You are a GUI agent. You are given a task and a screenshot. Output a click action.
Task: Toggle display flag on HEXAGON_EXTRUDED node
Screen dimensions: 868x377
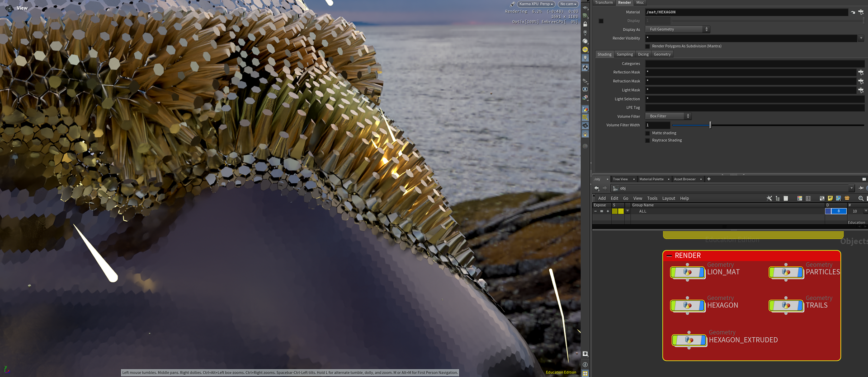[703, 340]
